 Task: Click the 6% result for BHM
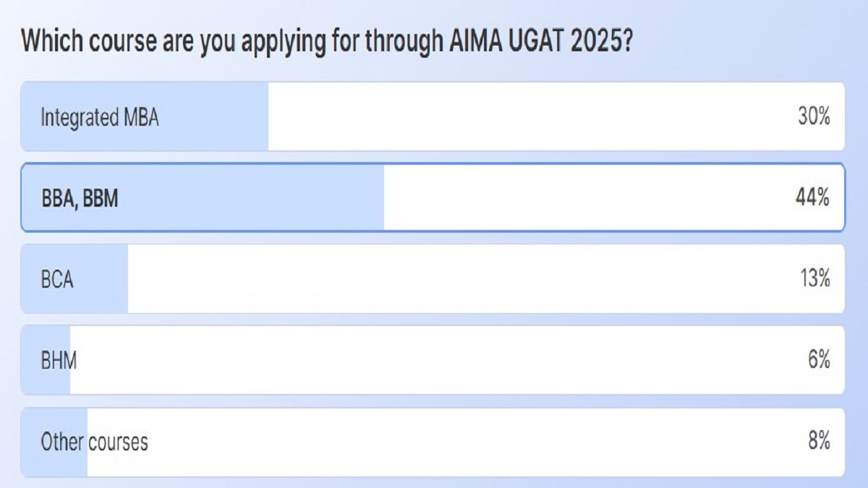click(x=818, y=360)
